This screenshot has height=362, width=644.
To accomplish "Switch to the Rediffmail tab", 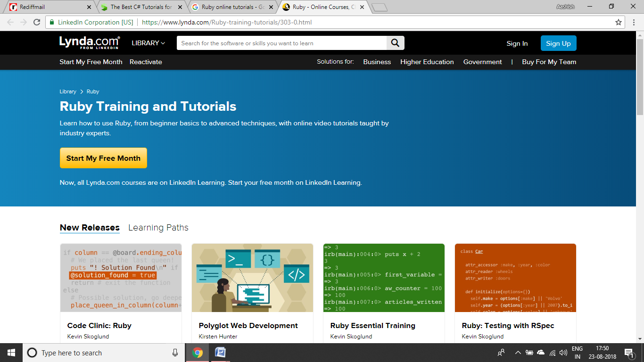I will [x=50, y=7].
